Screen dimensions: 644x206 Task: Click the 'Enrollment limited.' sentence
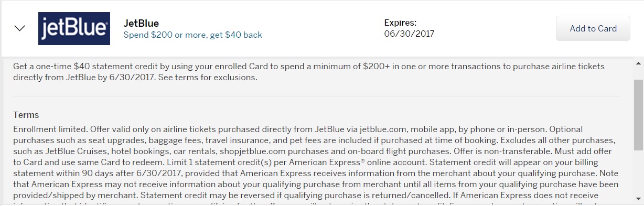point(50,129)
